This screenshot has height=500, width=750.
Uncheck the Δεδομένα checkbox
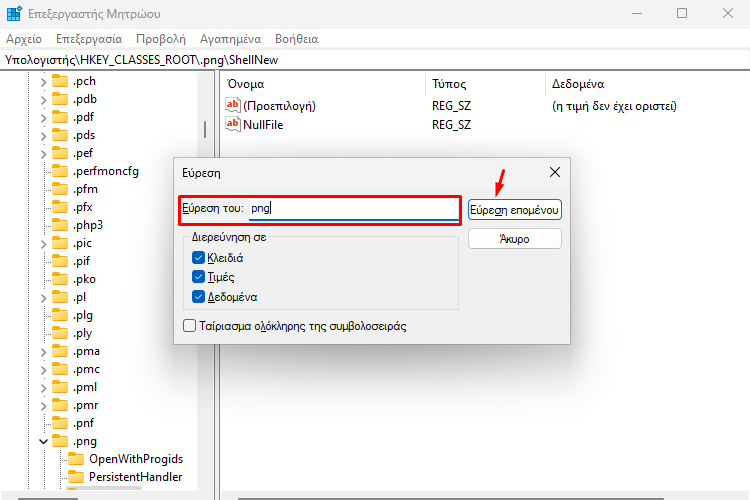[x=198, y=297]
